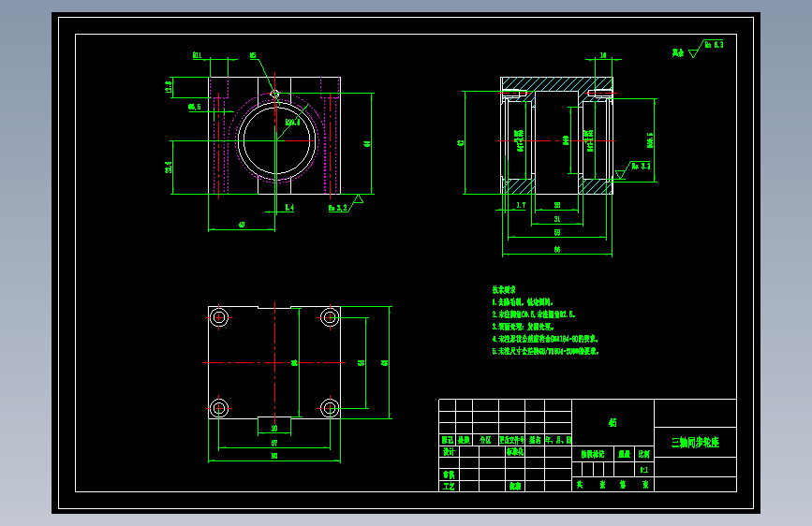Click the 44 height dimension in front view
812x526 pixels.
(367, 143)
